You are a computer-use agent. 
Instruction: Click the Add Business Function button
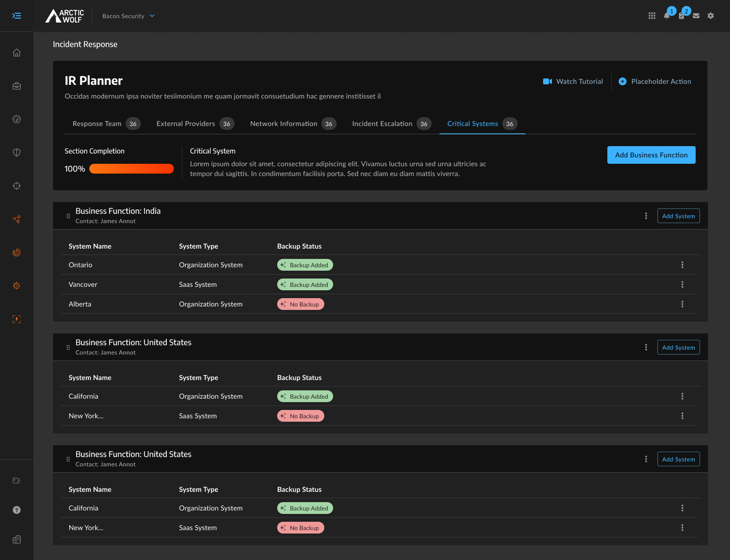pos(652,155)
